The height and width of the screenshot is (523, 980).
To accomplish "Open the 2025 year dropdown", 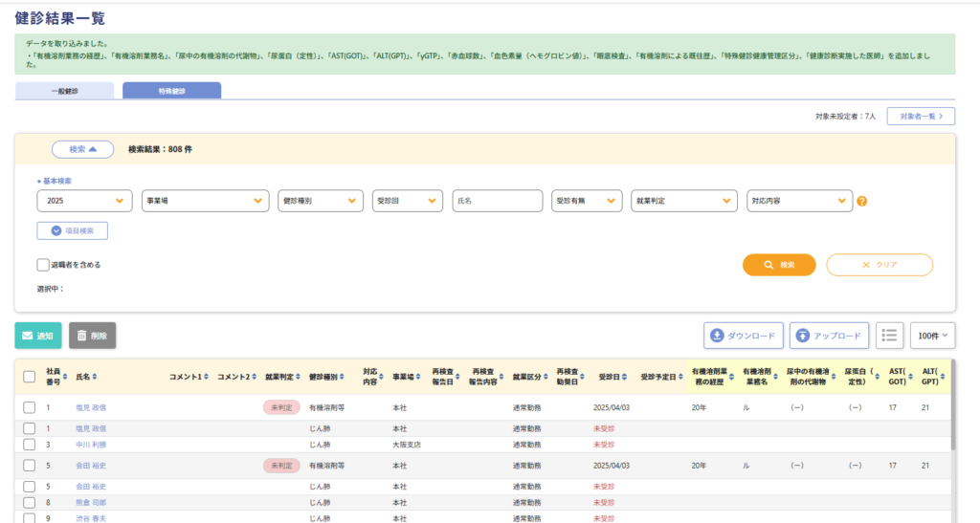I will click(84, 201).
